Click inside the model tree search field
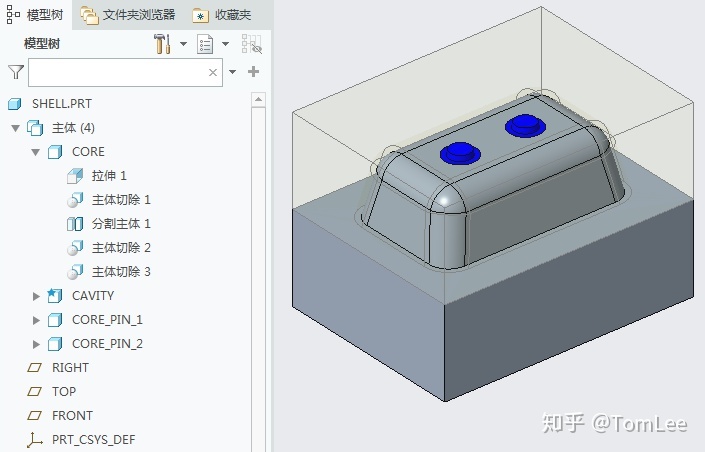The width and height of the screenshot is (705, 452). point(117,72)
